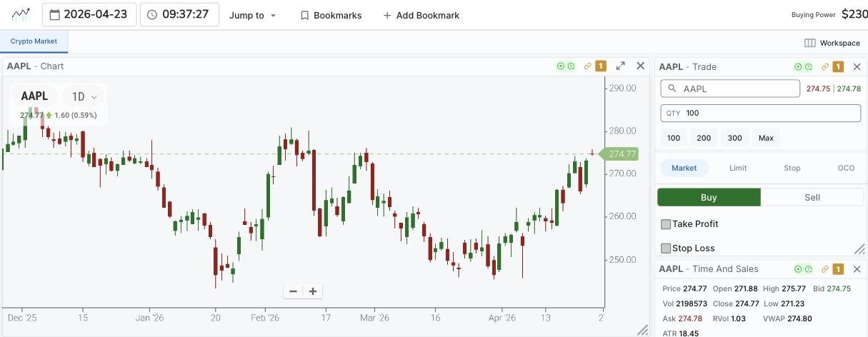Close the AAPL Chart panel
The height and width of the screenshot is (337, 868).
point(641,66)
